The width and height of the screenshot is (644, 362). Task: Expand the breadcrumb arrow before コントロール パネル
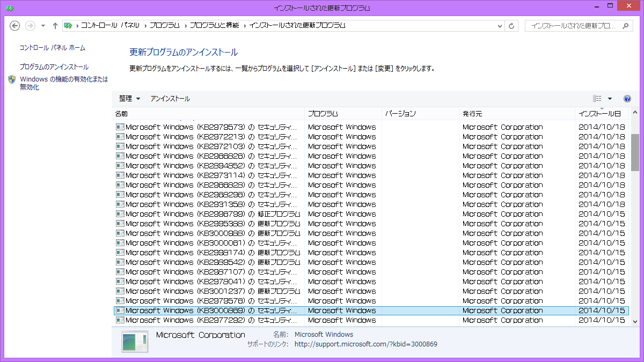77,26
